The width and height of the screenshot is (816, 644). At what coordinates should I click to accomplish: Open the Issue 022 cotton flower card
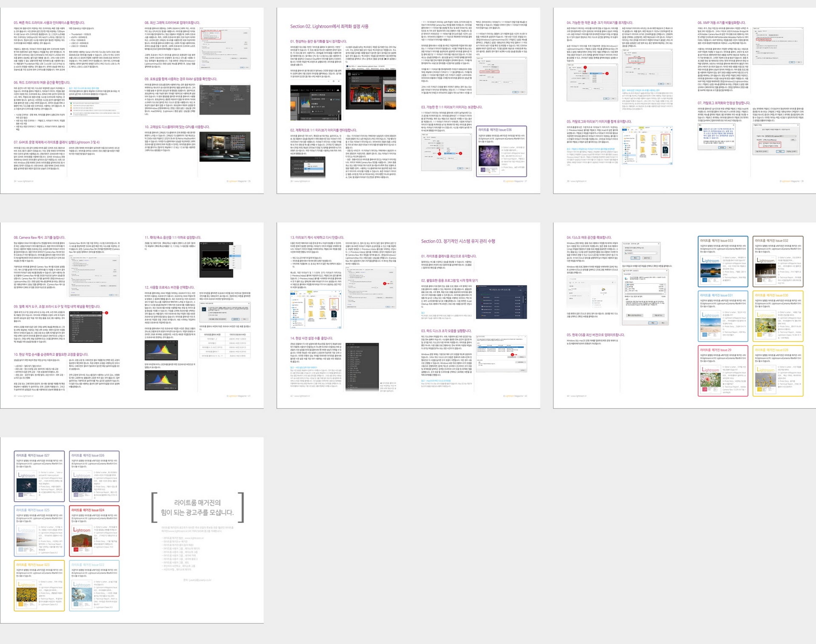point(94,585)
